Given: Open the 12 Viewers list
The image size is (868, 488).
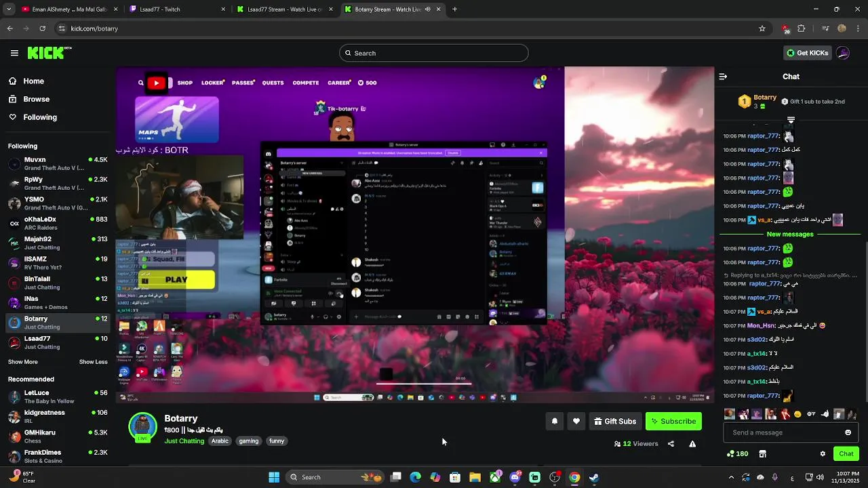Looking at the screenshot, I should tap(636, 444).
